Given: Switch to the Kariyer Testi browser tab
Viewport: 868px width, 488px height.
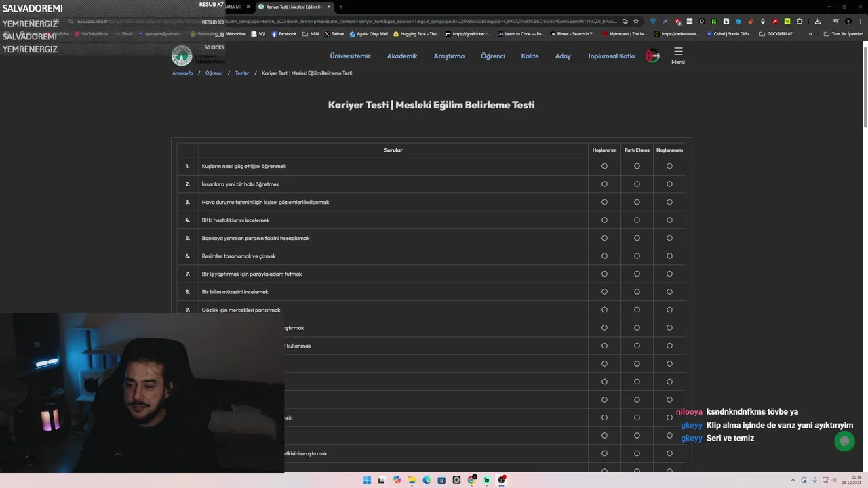Looking at the screenshot, I should click(295, 7).
